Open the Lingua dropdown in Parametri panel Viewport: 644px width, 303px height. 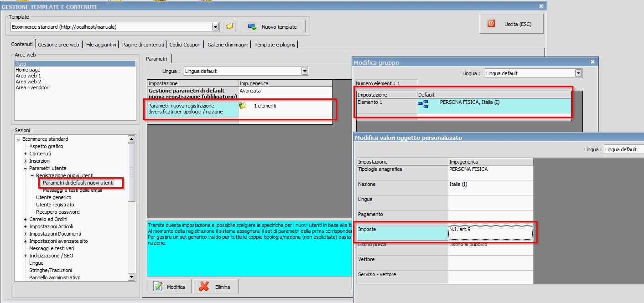305,71
